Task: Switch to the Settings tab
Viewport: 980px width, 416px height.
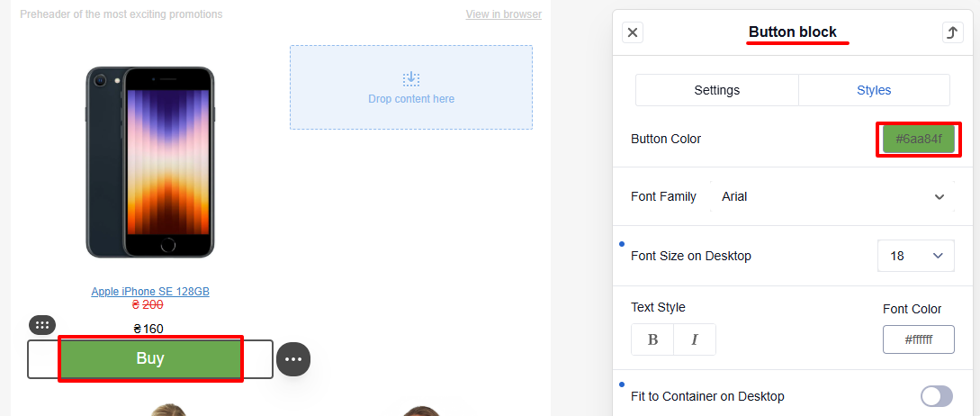Action: pyautogui.click(x=717, y=90)
